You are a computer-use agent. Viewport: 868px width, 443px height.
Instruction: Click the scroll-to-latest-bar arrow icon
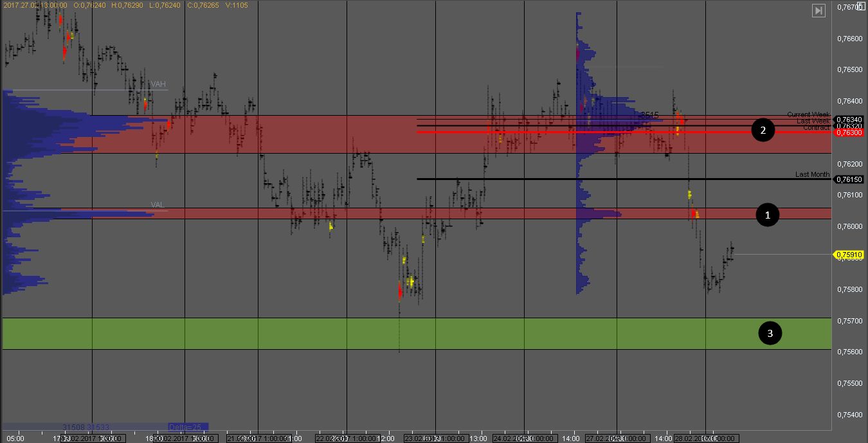pos(818,10)
